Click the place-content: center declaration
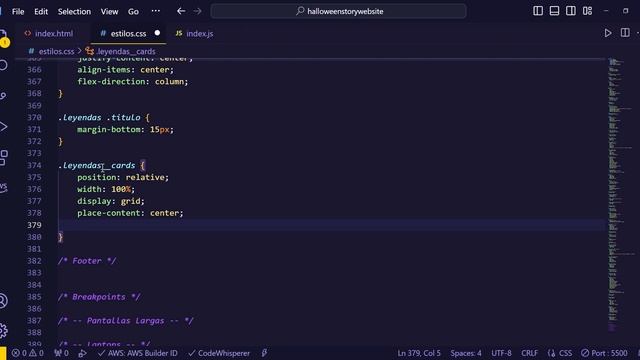 click(x=130, y=213)
